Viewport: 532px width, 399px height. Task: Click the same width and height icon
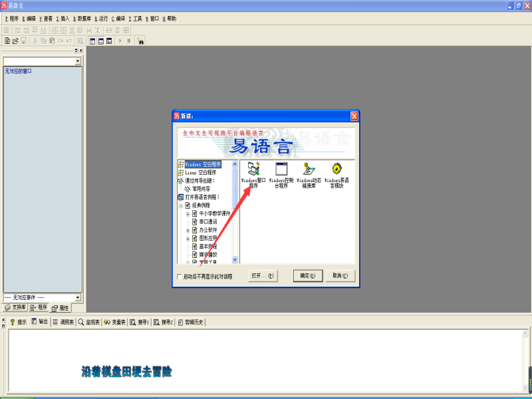(126, 31)
